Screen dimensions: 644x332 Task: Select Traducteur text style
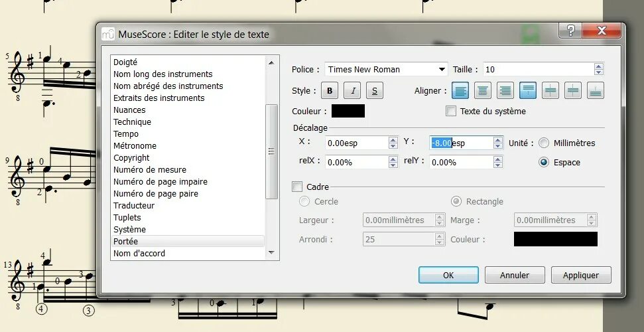coord(188,205)
